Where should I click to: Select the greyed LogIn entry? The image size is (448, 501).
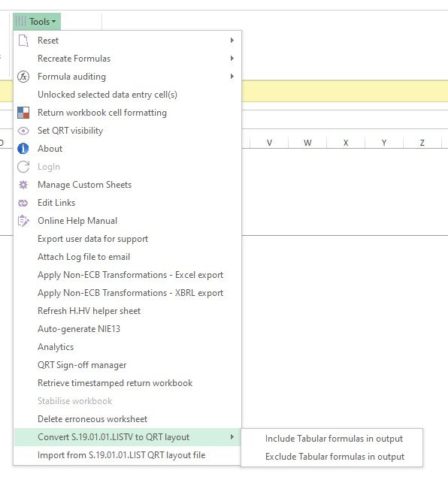click(127, 167)
